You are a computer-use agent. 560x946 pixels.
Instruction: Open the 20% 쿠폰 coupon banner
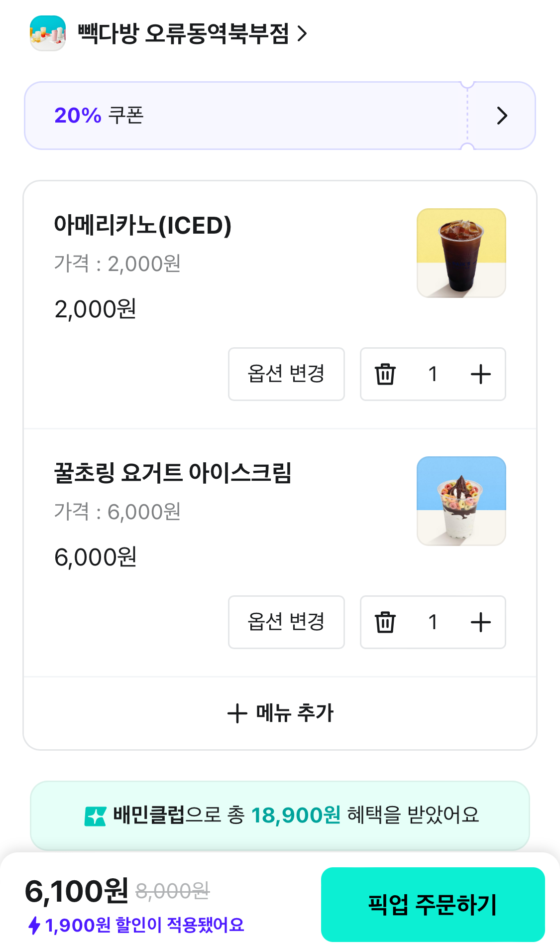(x=244, y=116)
